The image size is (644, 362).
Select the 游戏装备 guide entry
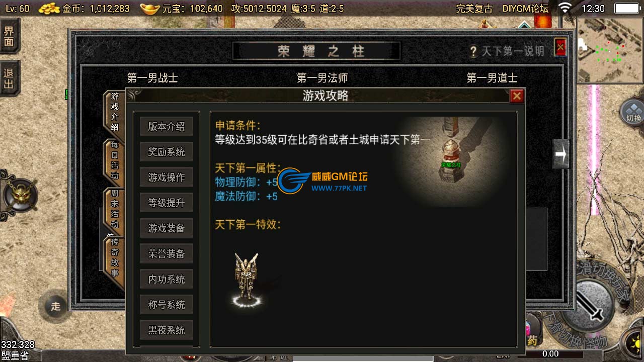pyautogui.click(x=167, y=228)
